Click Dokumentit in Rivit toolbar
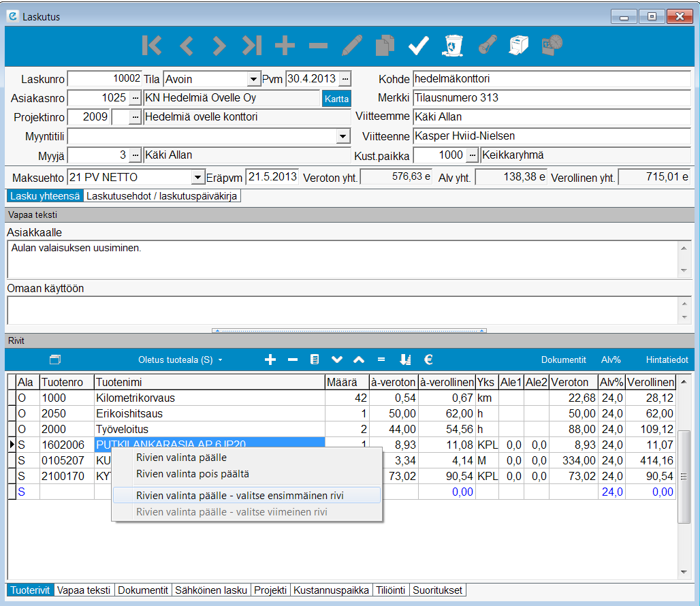700x606 pixels. tap(563, 360)
